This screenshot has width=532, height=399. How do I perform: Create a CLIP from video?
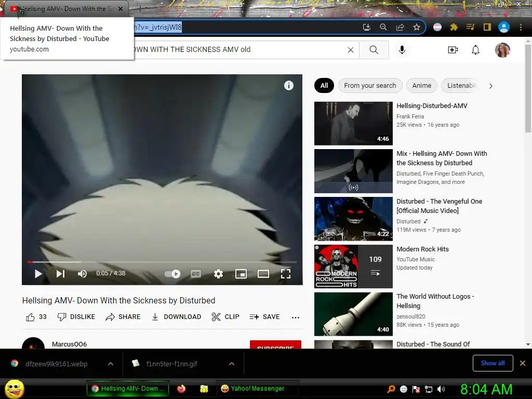[x=225, y=317]
